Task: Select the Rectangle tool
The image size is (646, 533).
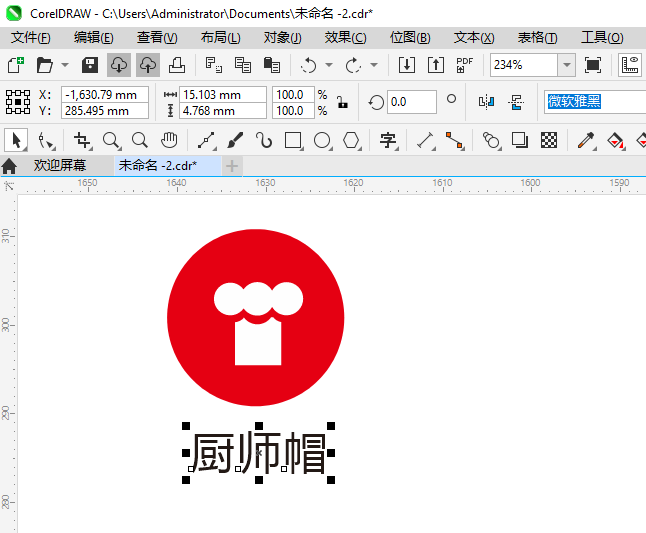Action: pos(293,140)
